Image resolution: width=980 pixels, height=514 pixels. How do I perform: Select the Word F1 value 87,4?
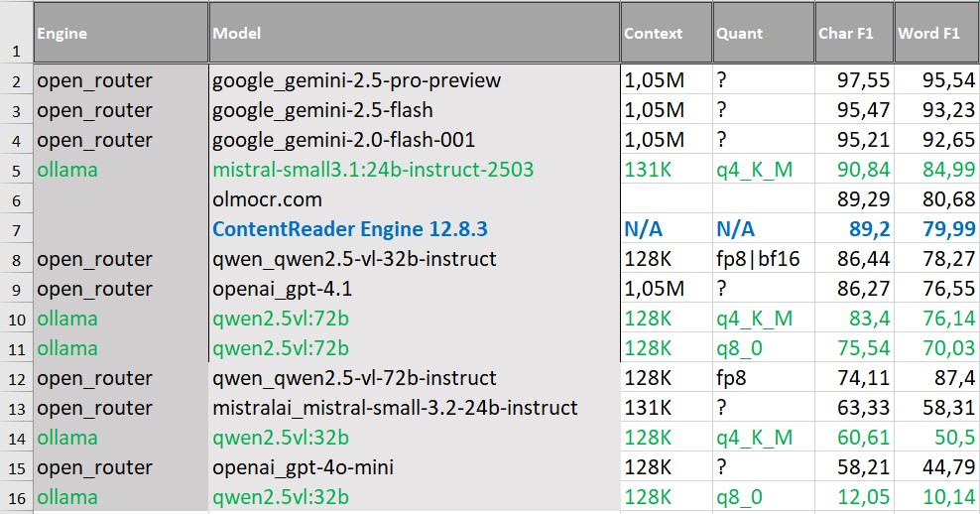pos(935,378)
